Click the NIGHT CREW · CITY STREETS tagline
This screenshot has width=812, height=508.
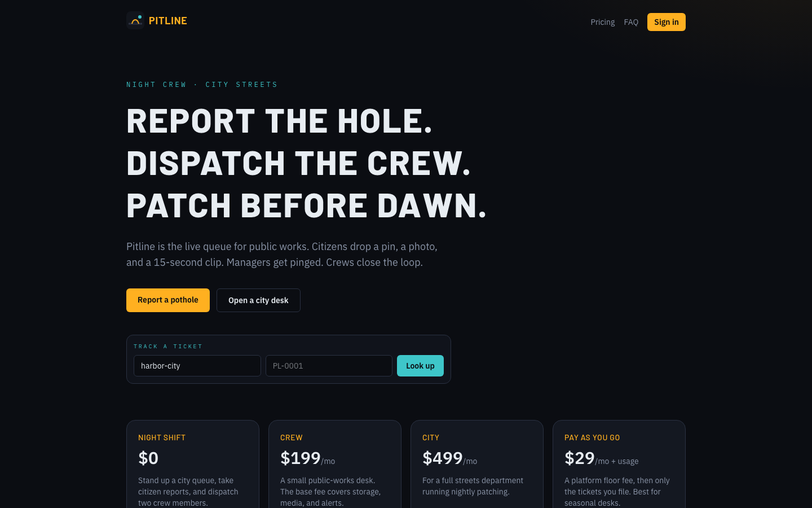[x=202, y=85]
